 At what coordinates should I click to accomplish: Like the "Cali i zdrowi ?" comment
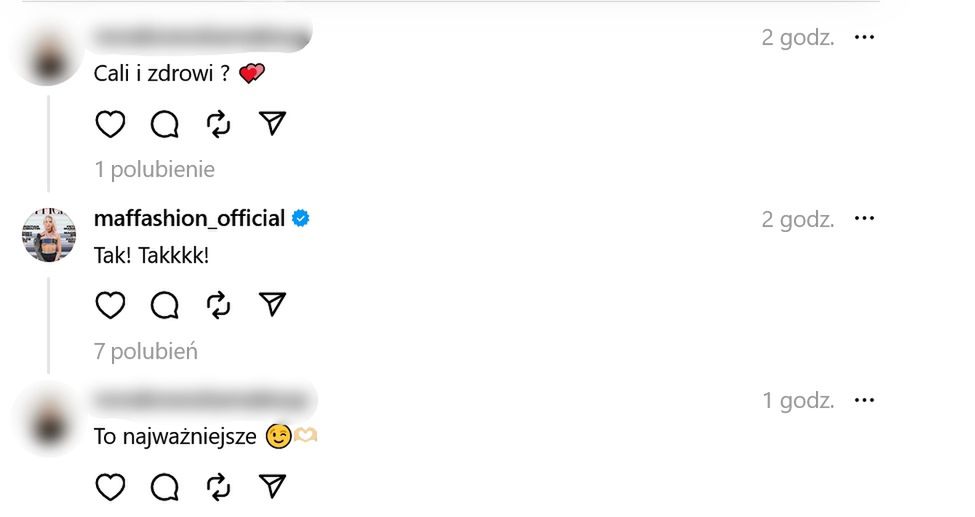[x=110, y=124]
